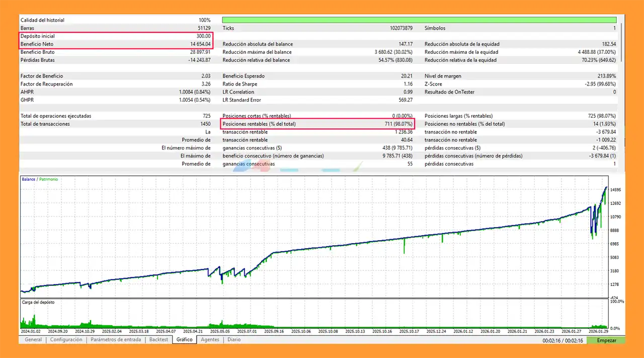Select the Posiciones rentables row
The height and width of the screenshot is (358, 644).
click(317, 124)
